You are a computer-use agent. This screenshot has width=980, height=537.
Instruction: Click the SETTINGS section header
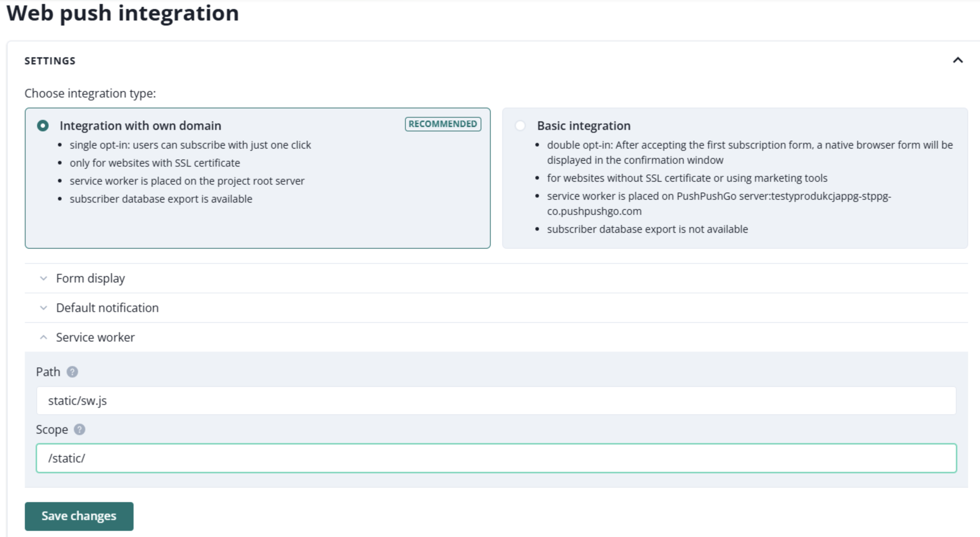click(x=50, y=61)
